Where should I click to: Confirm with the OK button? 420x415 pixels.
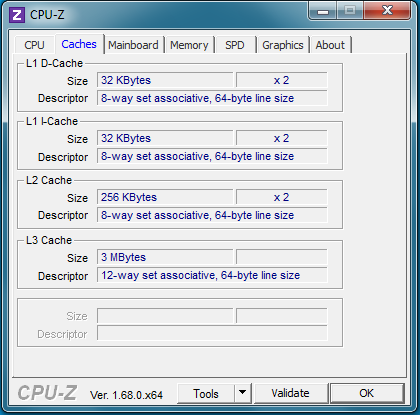tap(367, 393)
